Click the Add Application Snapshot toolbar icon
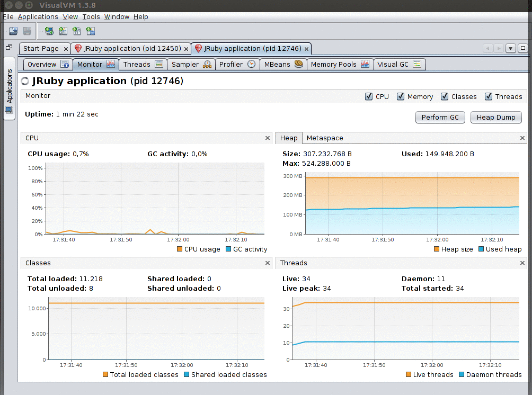 pyautogui.click(x=91, y=31)
